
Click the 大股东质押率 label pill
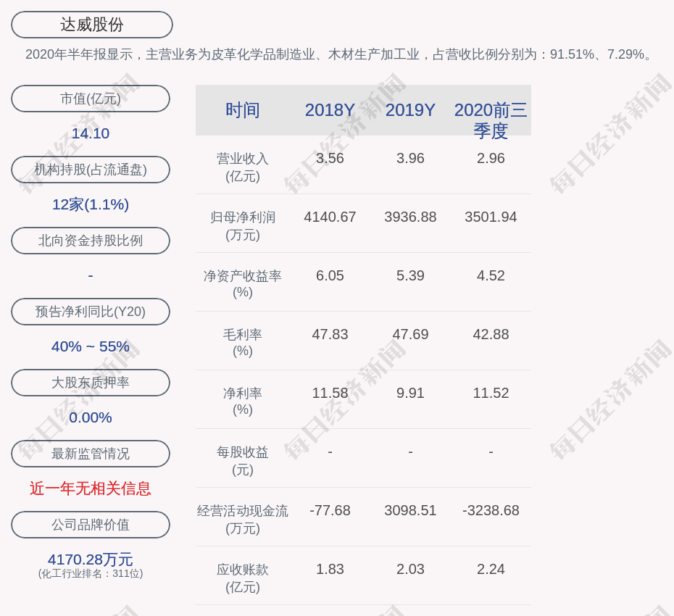pos(91,383)
